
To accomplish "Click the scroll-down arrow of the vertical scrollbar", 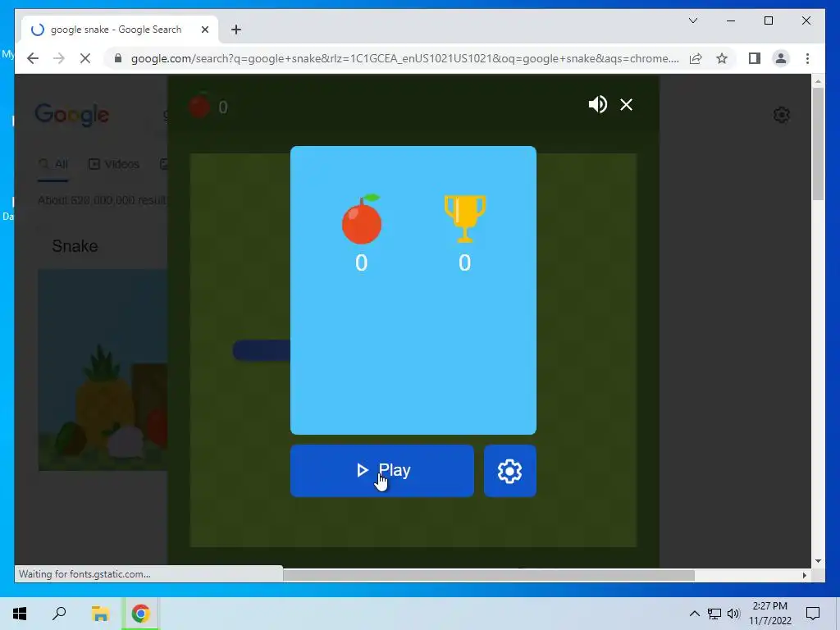I will pyautogui.click(x=818, y=561).
